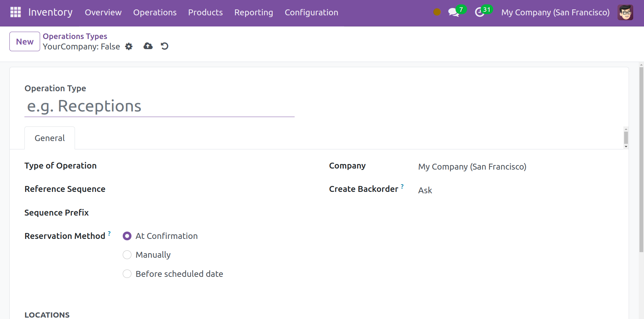The height and width of the screenshot is (319, 644).
Task: Go back to Operations Types breadcrumb
Action: click(x=75, y=36)
